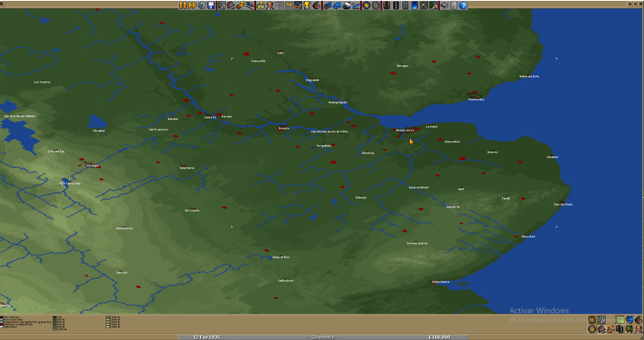Click the Montevideo town label
This screenshot has width=644, height=340.
tap(476, 99)
